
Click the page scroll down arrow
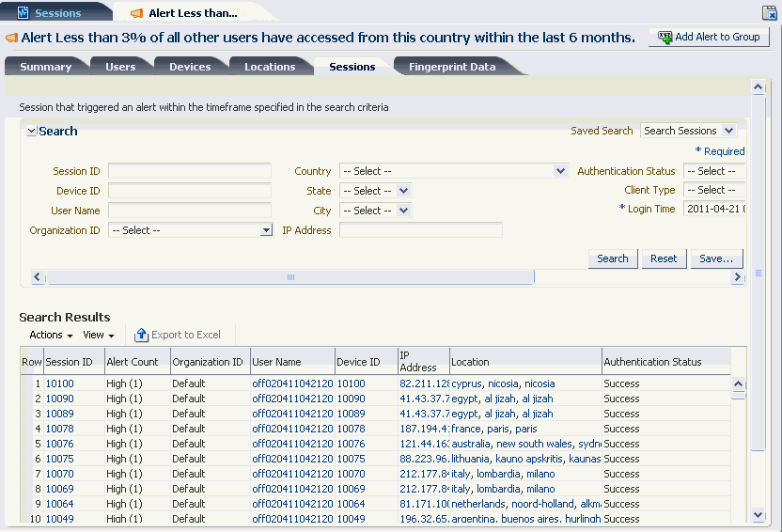click(759, 515)
